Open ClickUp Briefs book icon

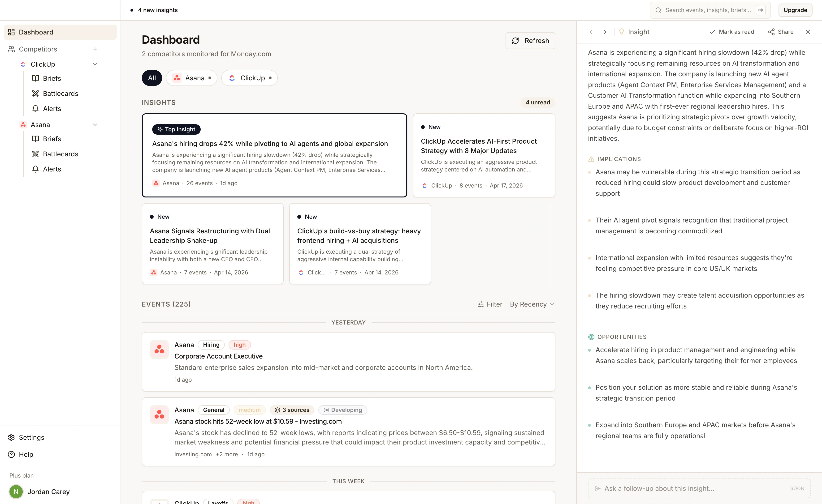(35, 78)
